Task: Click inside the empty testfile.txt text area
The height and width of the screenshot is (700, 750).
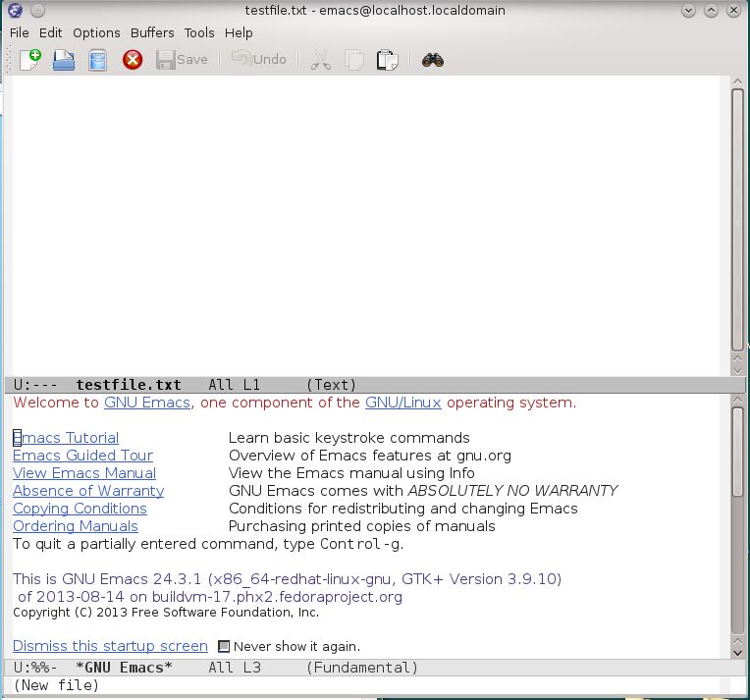Action: (366, 225)
